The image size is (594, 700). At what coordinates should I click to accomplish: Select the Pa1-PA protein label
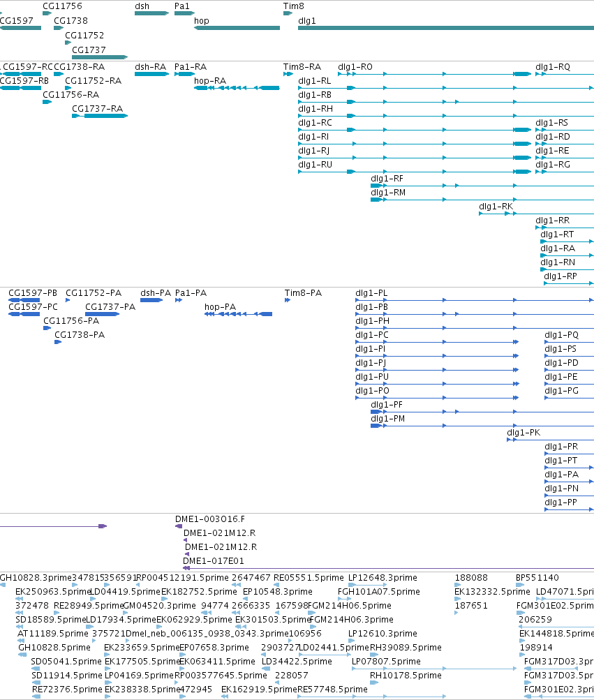point(191,293)
